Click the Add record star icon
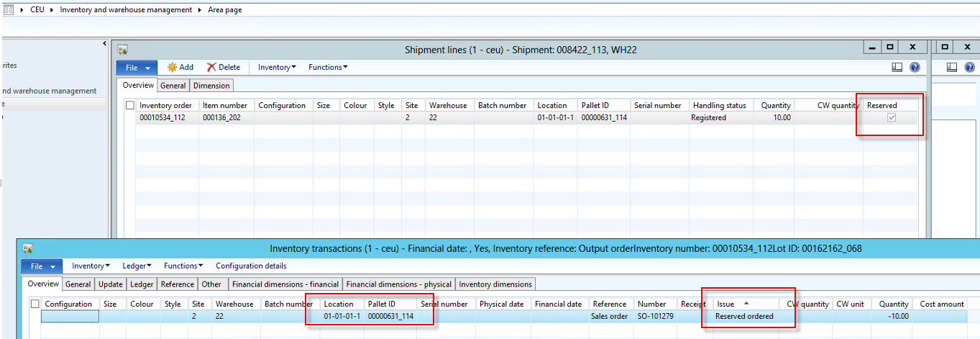Viewport: 980px width, 339px height. pyautogui.click(x=172, y=67)
